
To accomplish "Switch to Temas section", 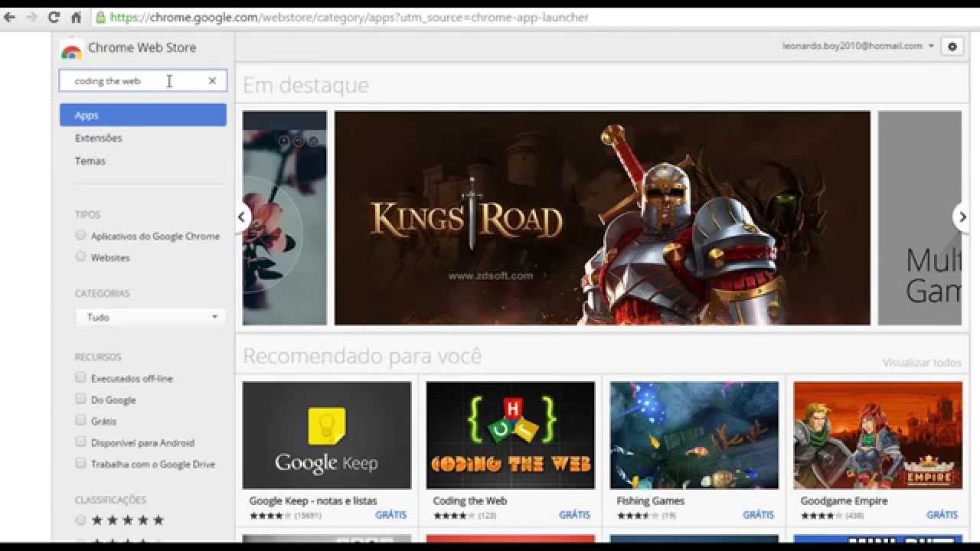I will (90, 161).
